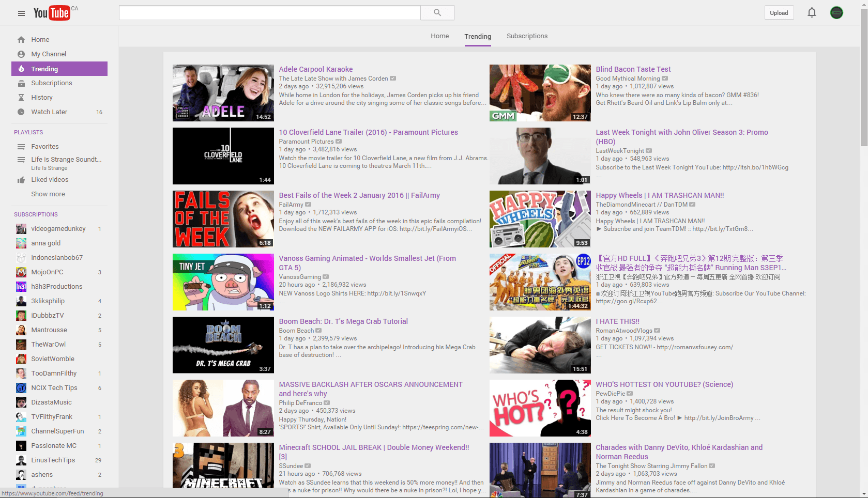The width and height of the screenshot is (868, 498).
Task: Open the Minecraft School Jail Break title
Action: [374, 452]
